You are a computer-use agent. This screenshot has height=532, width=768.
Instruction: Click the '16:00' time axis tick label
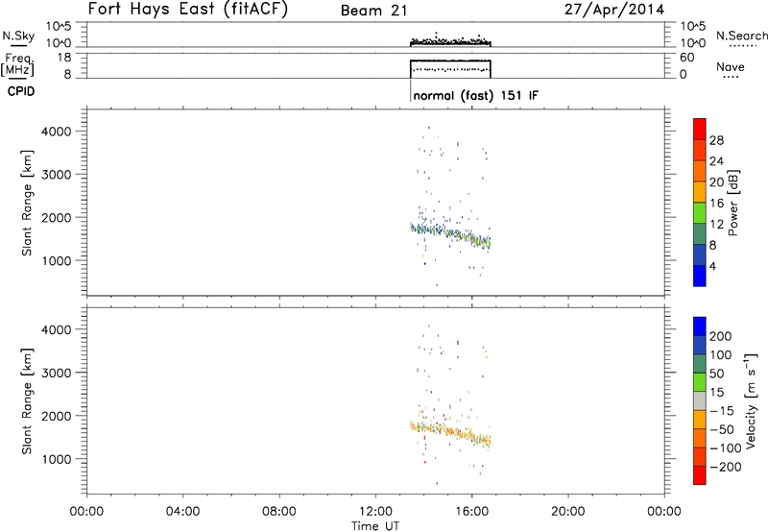click(471, 512)
